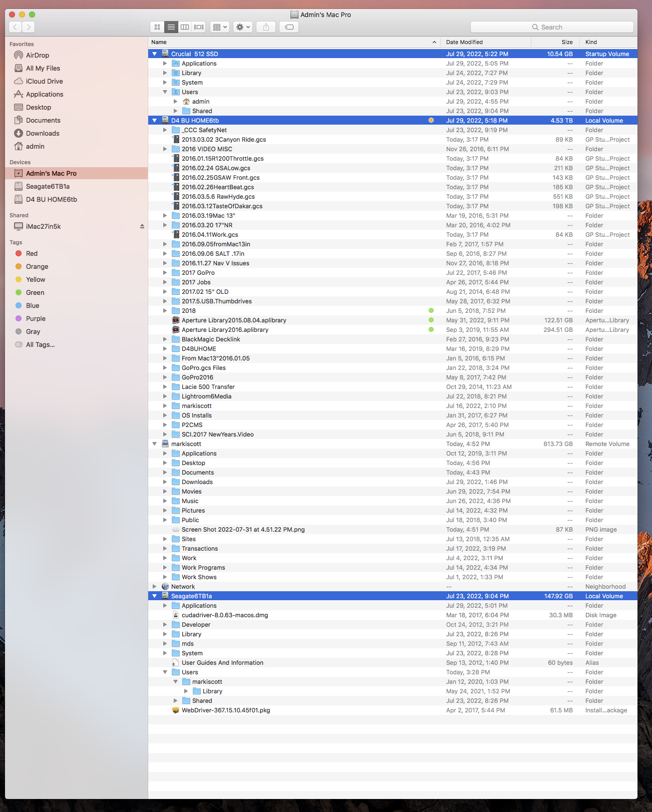Open Applications in the sidebar Favorites
This screenshot has width=652, height=812.
click(45, 94)
